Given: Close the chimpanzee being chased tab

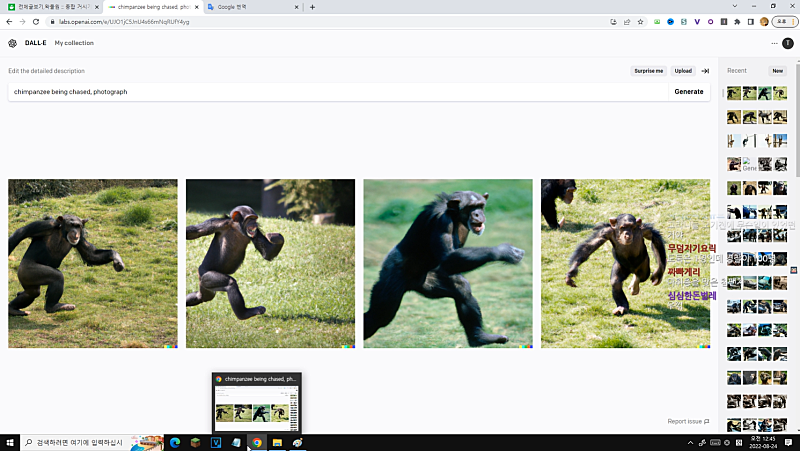Looking at the screenshot, I should tap(197, 7).
